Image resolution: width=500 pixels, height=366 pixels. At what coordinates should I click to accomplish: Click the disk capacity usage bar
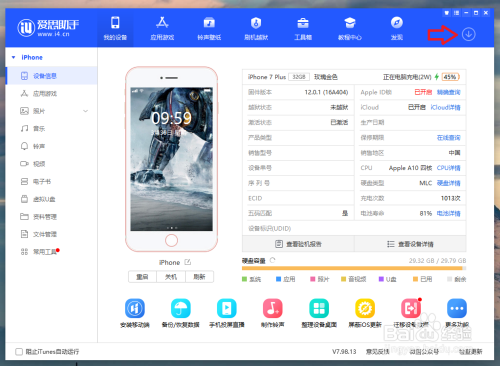click(x=354, y=268)
